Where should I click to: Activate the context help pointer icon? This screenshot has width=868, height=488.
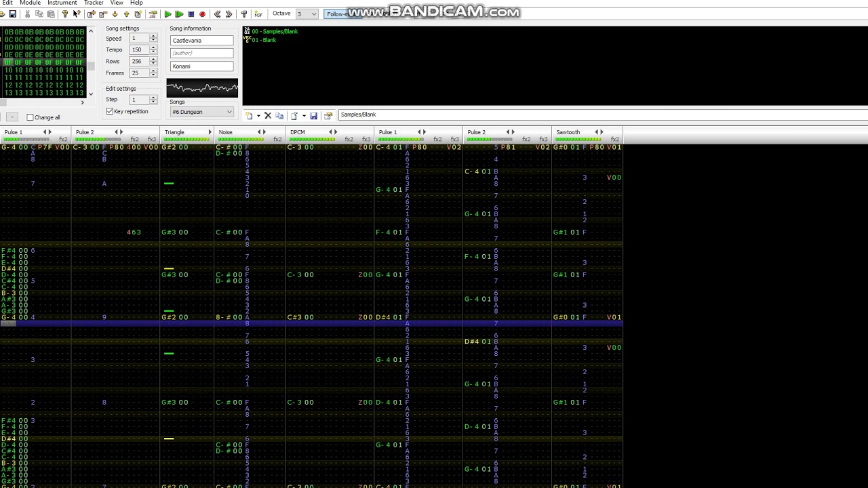pyautogui.click(x=77, y=14)
